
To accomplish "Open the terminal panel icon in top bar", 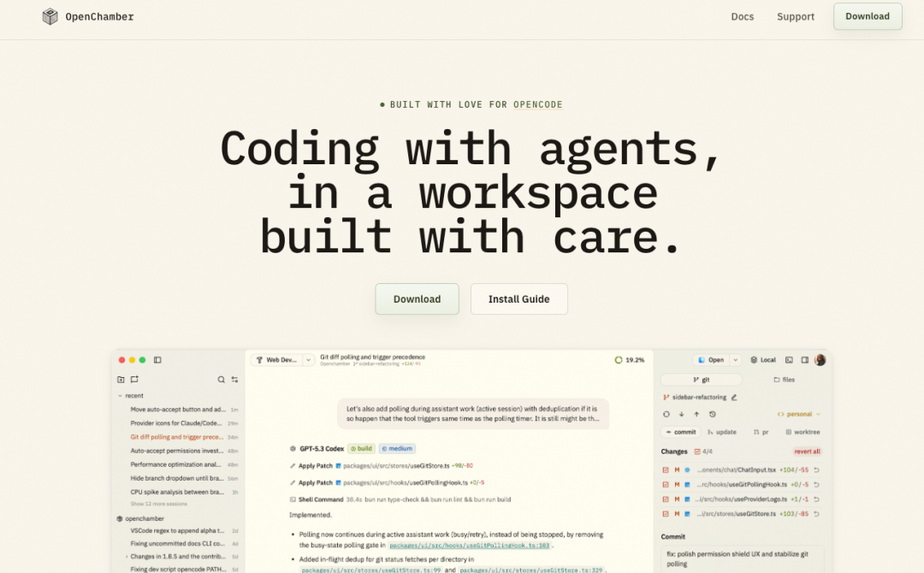I will pos(789,360).
